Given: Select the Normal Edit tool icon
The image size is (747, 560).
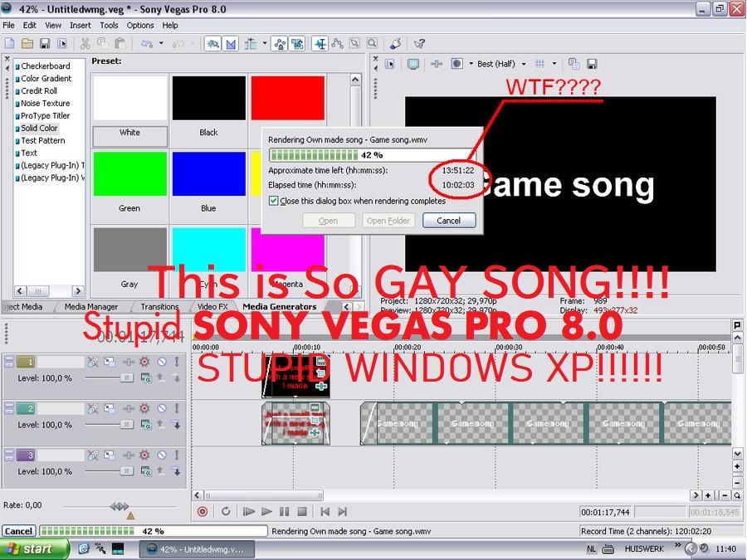Looking at the screenshot, I should (x=320, y=44).
